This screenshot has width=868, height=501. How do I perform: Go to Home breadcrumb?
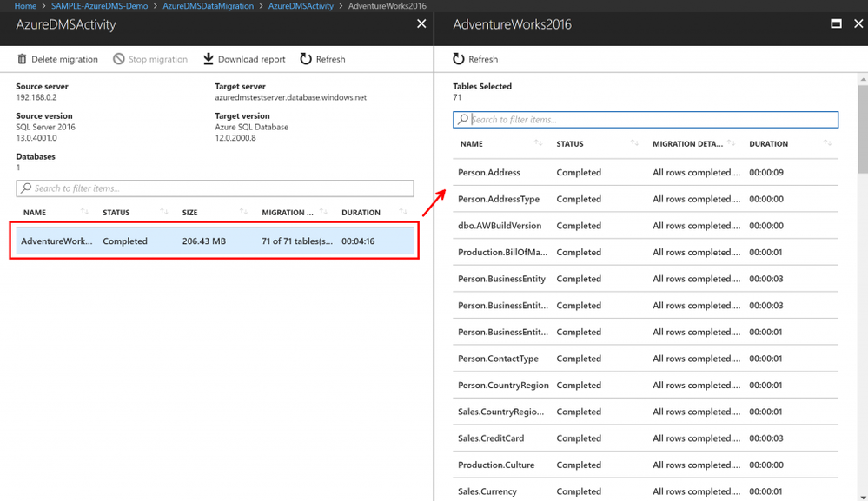(25, 5)
